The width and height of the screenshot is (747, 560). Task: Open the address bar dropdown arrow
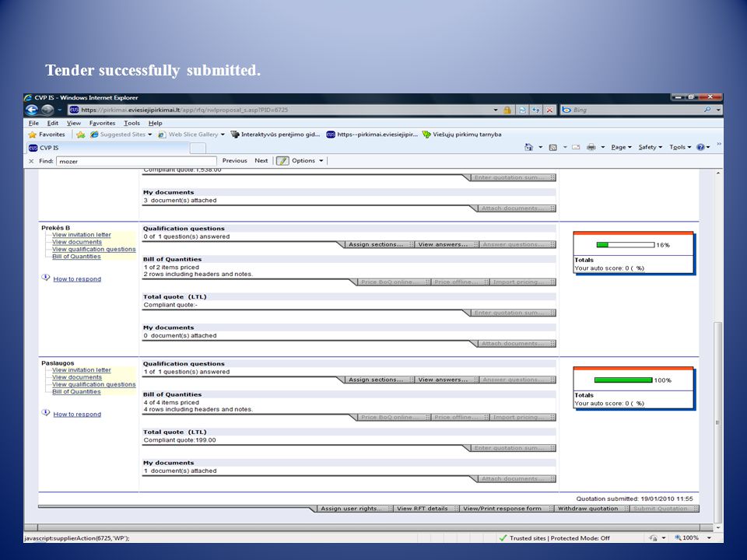496,110
